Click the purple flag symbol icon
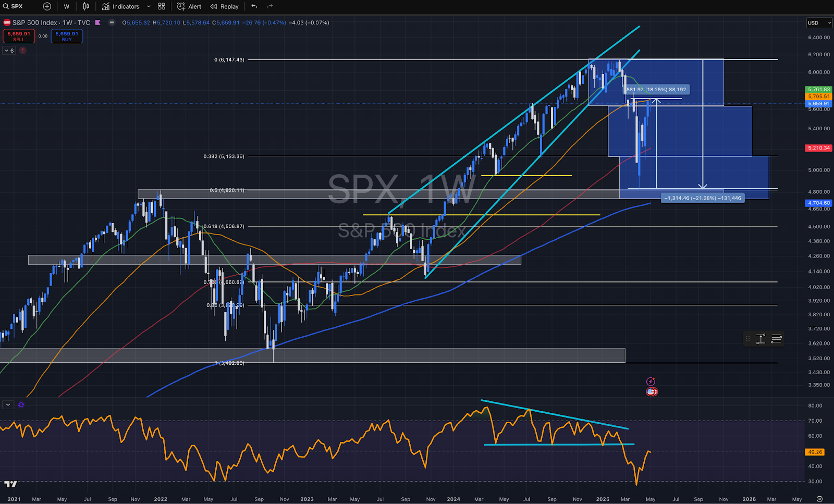Viewport: 834px width, 504px height. [x=97, y=22]
